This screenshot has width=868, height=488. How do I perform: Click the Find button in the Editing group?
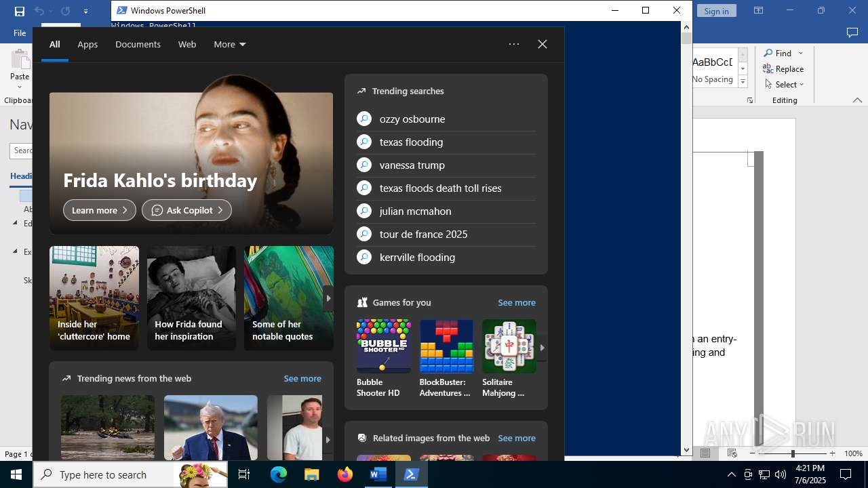pyautogui.click(x=778, y=53)
